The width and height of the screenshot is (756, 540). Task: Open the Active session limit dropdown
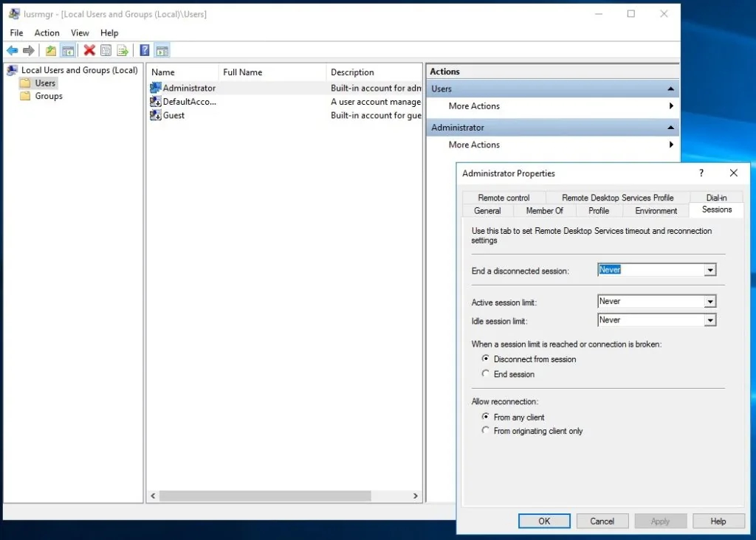709,301
